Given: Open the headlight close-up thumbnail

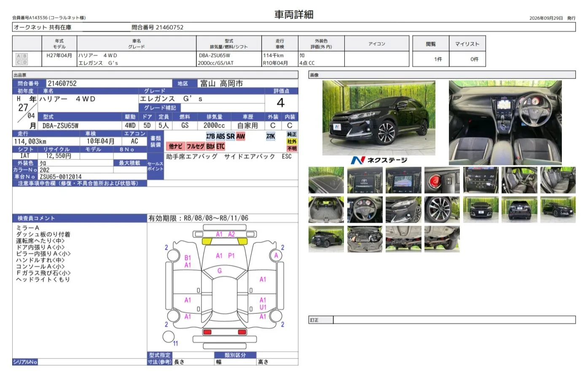Looking at the screenshot, I should [x=403, y=210].
